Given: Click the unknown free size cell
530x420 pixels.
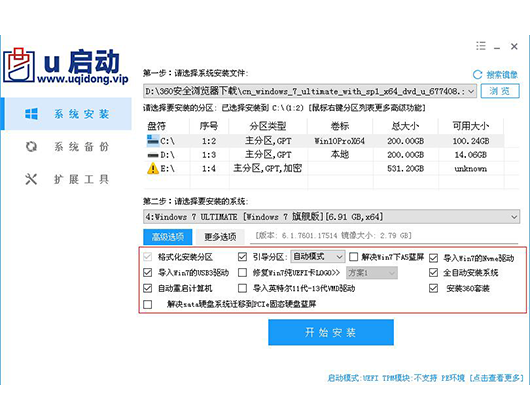Looking at the screenshot, I should coord(471,169).
